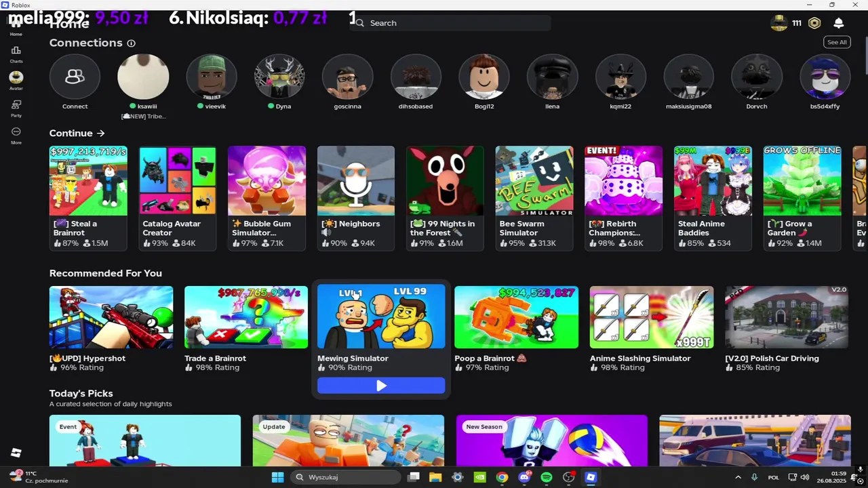This screenshot has width=868, height=488.
Task: Open bs5d4xffy's profile avatar
Action: (x=825, y=77)
